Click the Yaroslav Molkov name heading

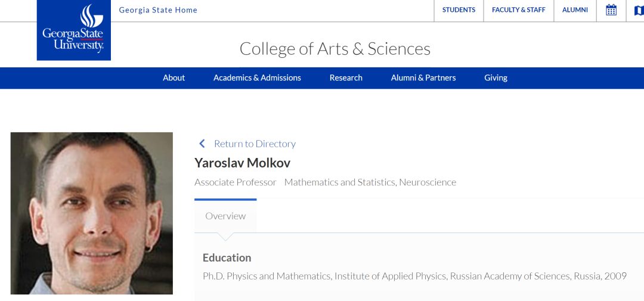242,163
